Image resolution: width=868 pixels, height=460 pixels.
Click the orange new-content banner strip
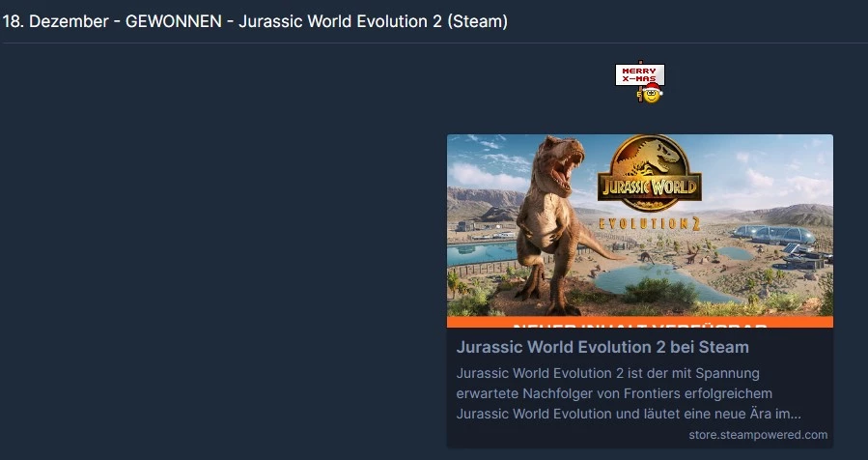(x=640, y=322)
